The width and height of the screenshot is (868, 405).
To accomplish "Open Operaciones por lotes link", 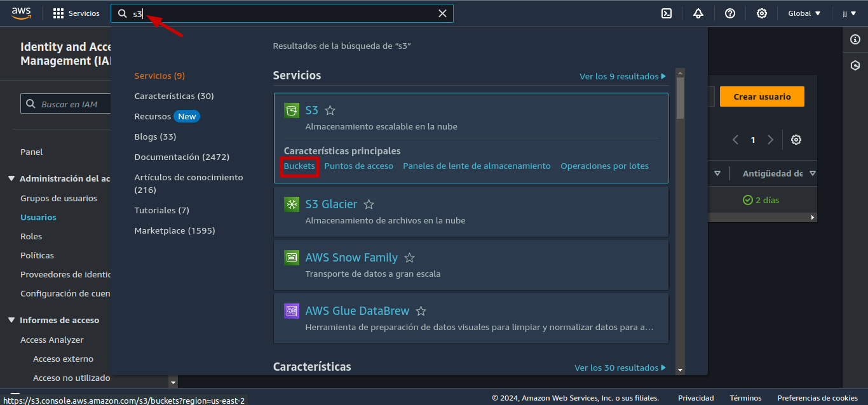I will click(604, 166).
